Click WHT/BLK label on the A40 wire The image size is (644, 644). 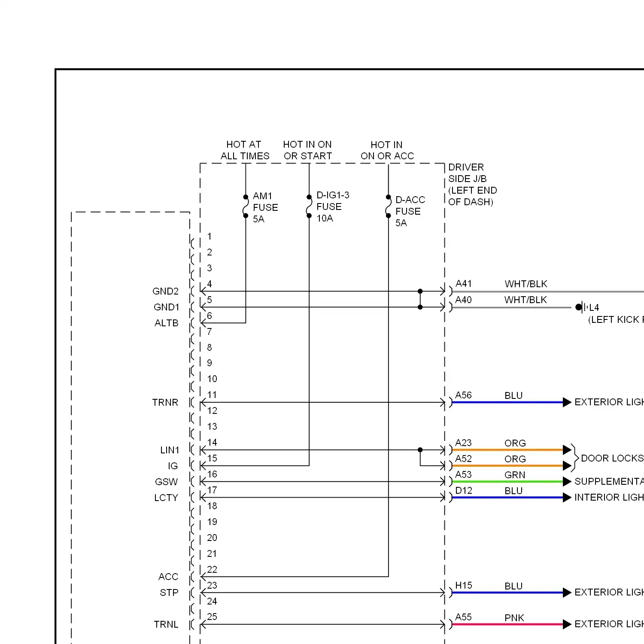click(526, 300)
